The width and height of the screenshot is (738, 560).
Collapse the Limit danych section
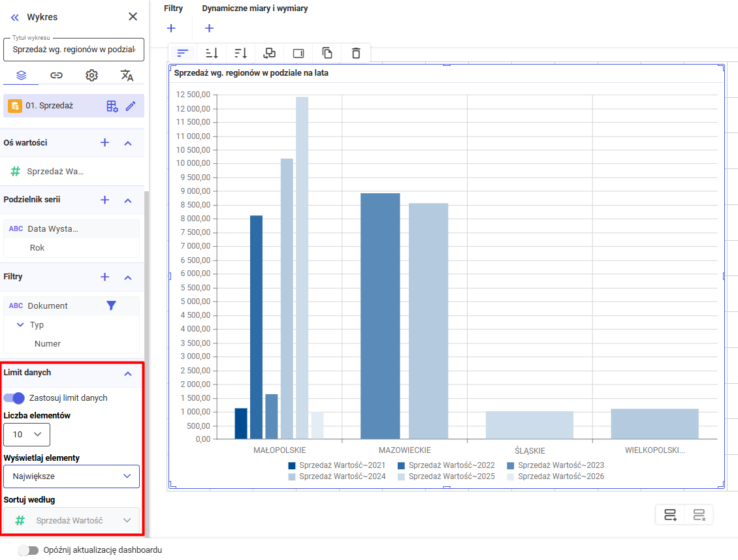[128, 373]
